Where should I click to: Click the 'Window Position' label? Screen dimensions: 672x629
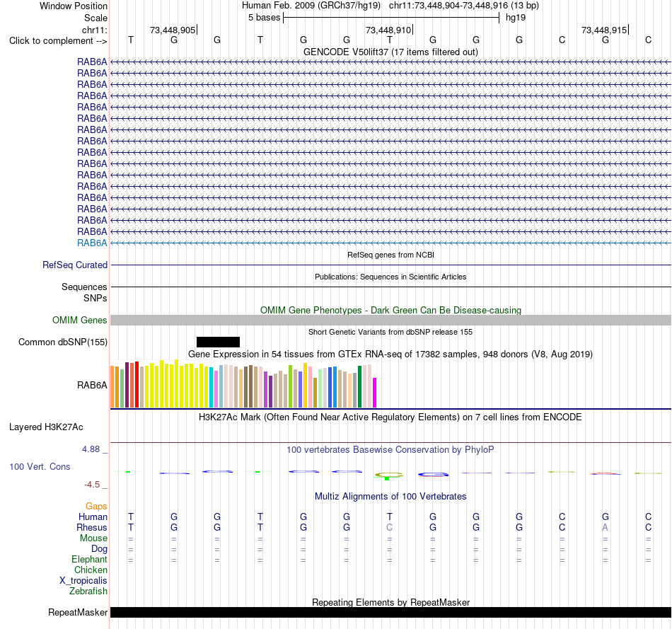coord(74,6)
